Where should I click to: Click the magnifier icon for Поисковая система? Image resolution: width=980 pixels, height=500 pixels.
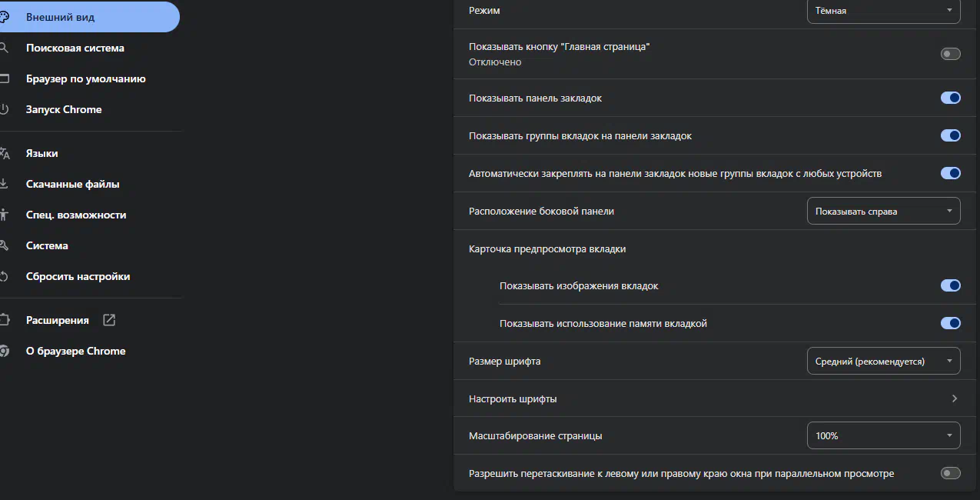pos(4,48)
